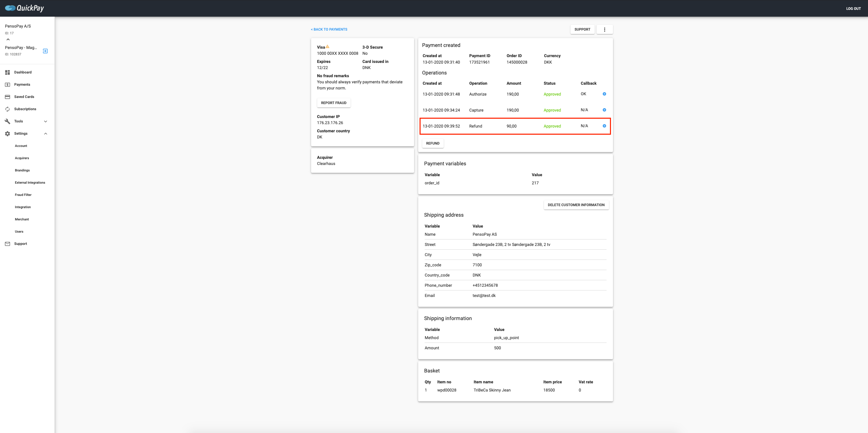
Task: Click the Saved Cards card icon
Action: click(7, 97)
